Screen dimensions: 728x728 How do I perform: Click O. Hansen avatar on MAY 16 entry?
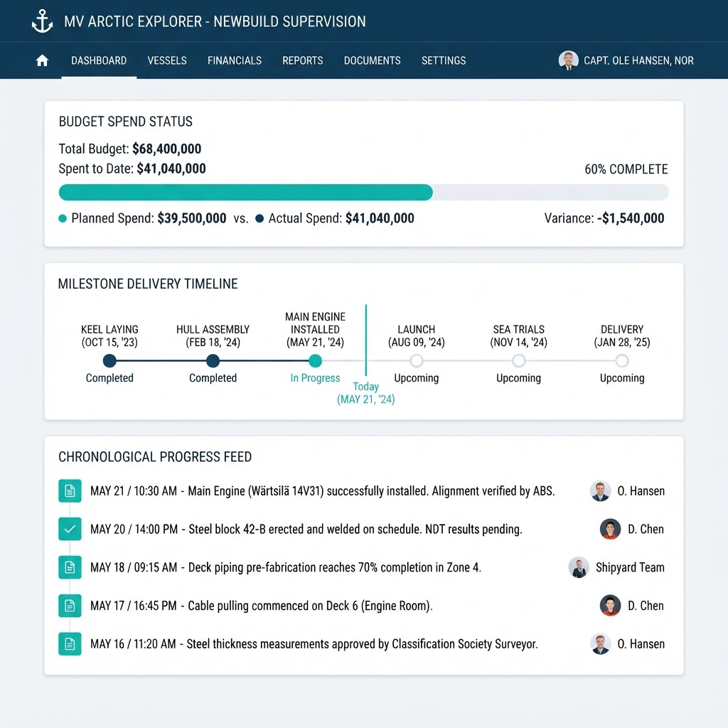(x=600, y=644)
